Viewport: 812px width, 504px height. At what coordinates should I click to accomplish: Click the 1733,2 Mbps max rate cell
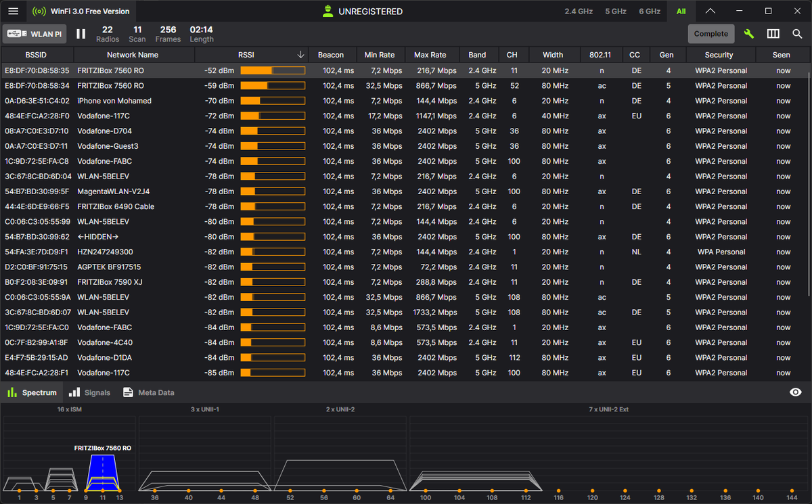click(434, 313)
